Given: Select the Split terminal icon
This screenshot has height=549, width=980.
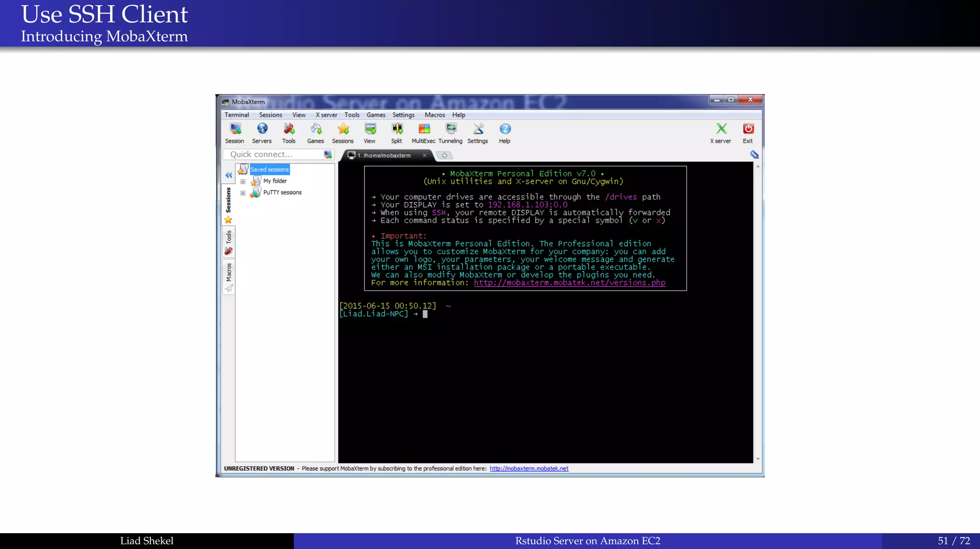Looking at the screenshot, I should (397, 133).
